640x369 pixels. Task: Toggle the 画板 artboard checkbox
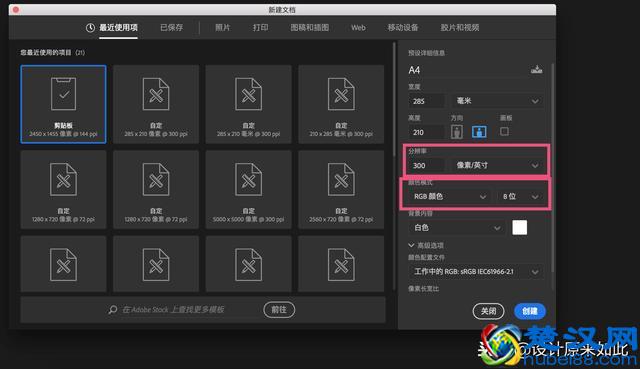tap(504, 131)
